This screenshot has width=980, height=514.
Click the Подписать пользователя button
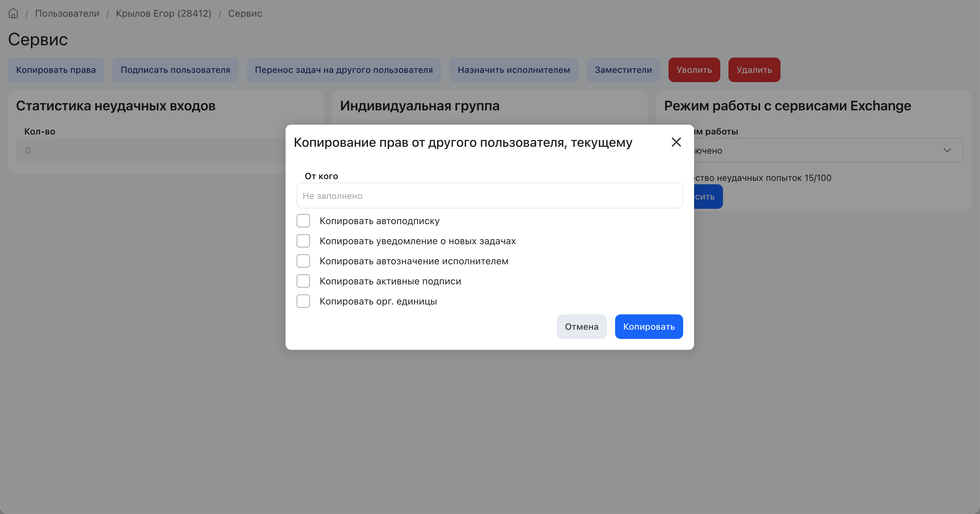point(175,70)
